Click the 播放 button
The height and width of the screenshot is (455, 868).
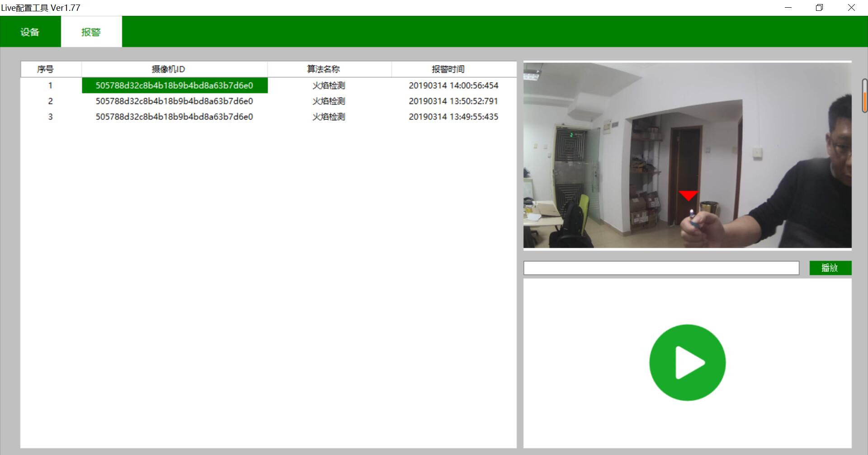click(830, 268)
